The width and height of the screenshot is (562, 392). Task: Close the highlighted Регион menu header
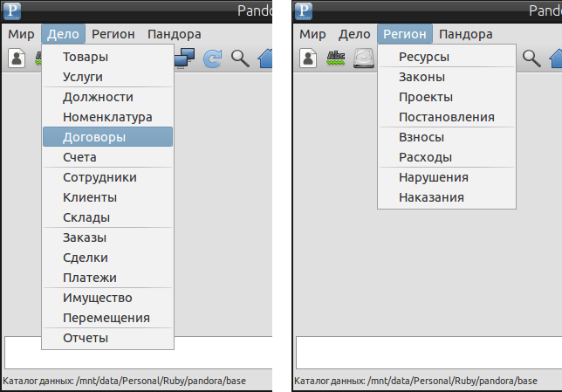[405, 34]
